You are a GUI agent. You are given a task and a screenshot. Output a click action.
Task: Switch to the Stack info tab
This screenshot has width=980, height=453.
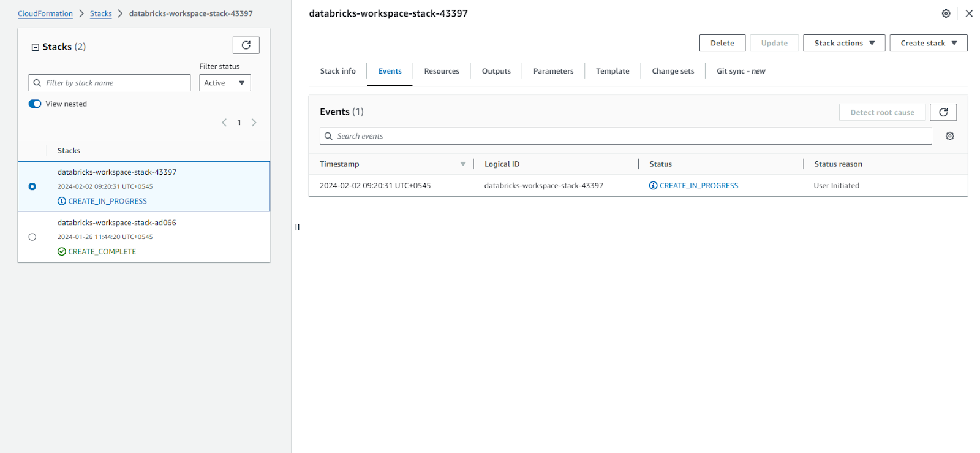point(337,71)
